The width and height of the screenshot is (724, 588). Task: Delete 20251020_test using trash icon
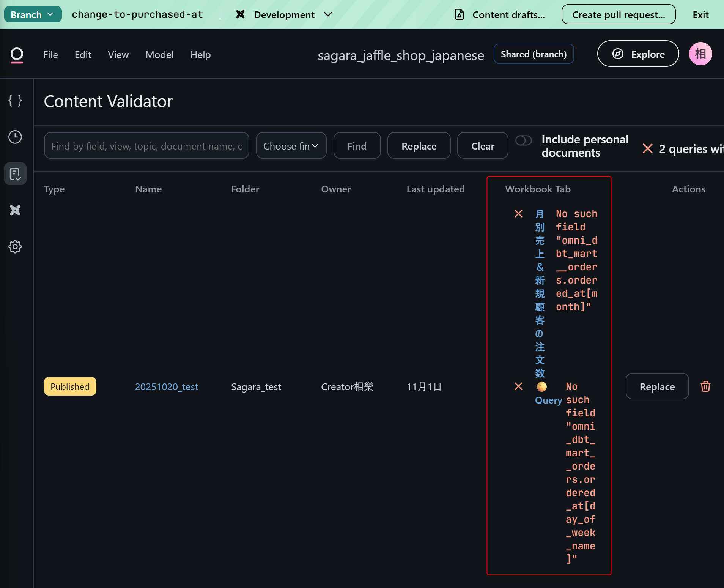click(705, 386)
